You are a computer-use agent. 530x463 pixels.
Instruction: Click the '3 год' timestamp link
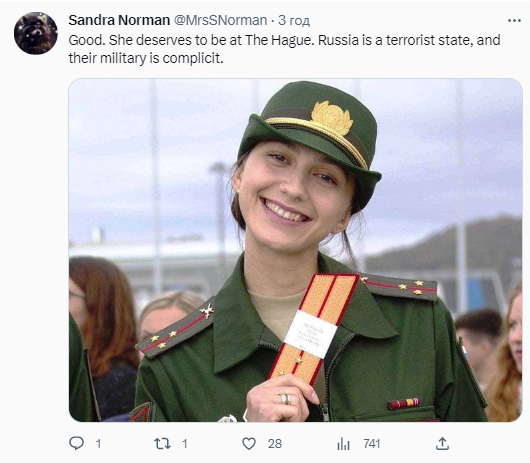(x=294, y=21)
